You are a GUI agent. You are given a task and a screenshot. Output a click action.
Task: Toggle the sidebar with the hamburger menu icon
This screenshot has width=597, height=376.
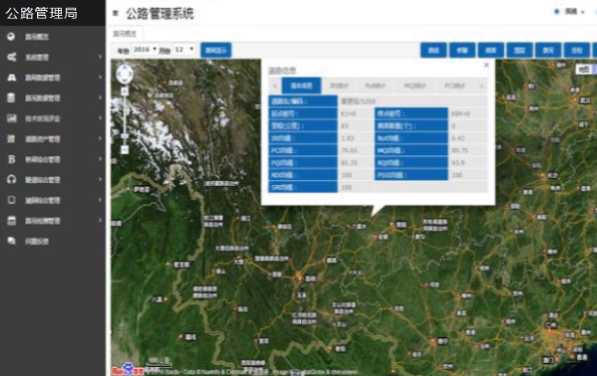[x=116, y=14]
